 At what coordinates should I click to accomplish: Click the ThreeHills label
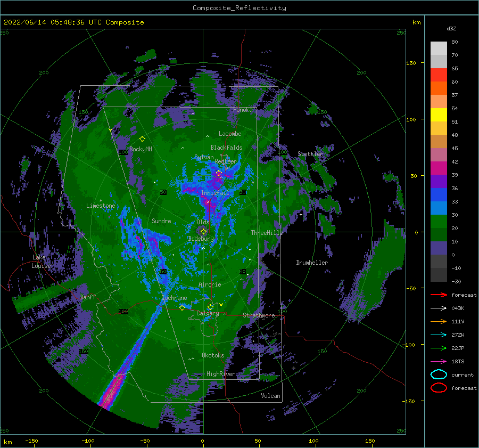267,233
